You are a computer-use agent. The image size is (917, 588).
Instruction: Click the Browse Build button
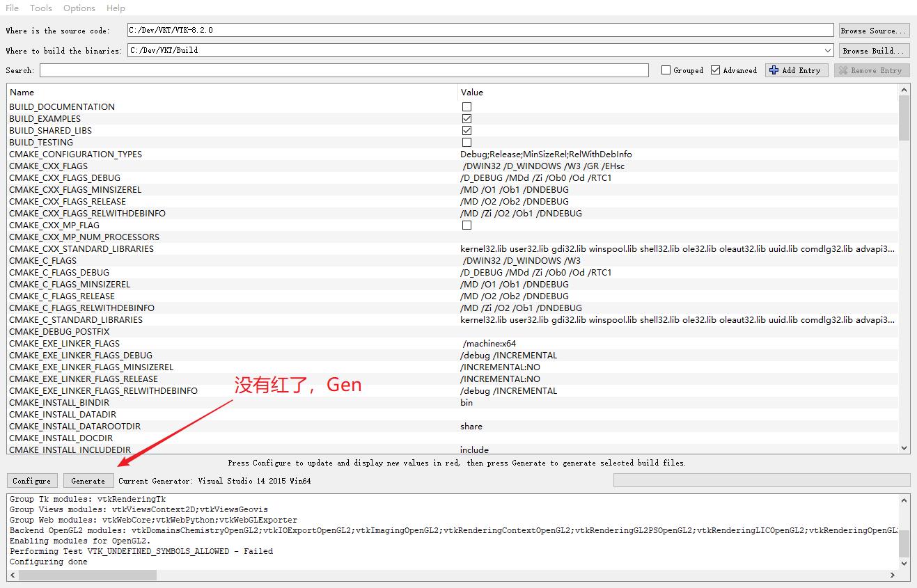click(874, 50)
